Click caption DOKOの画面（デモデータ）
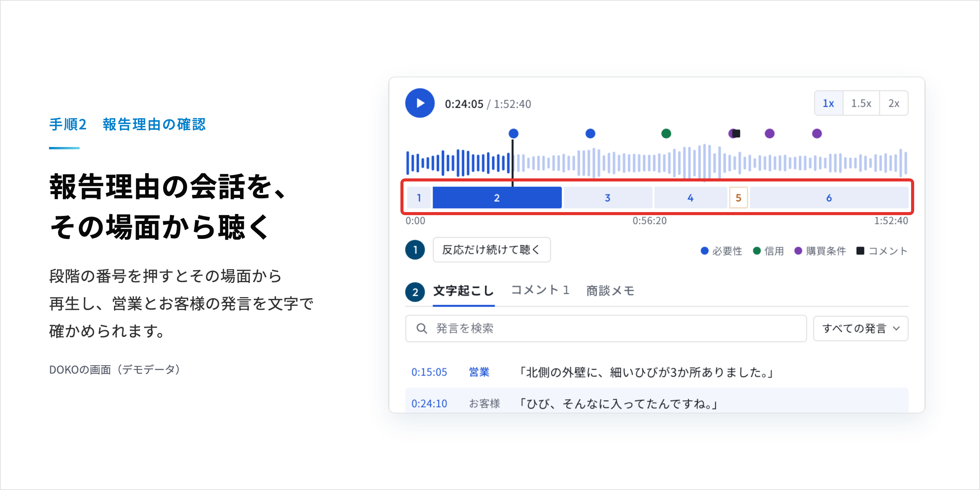980x490 pixels. (x=115, y=369)
